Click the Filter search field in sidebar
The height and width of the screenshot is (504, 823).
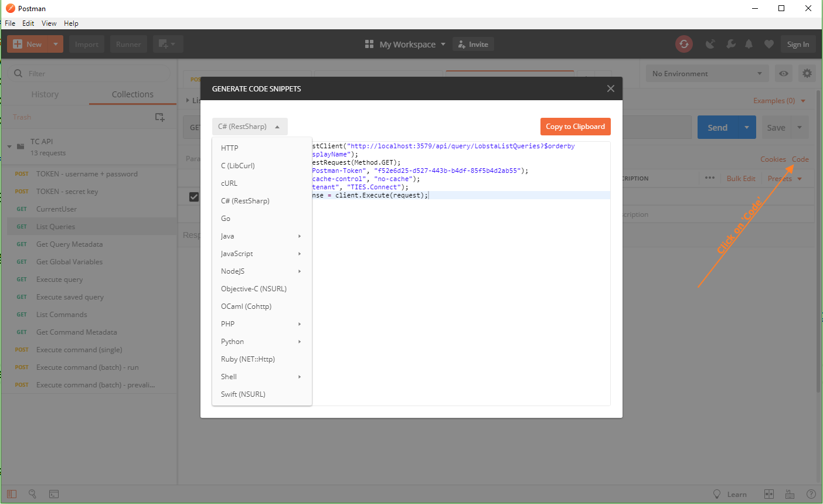[x=94, y=74]
